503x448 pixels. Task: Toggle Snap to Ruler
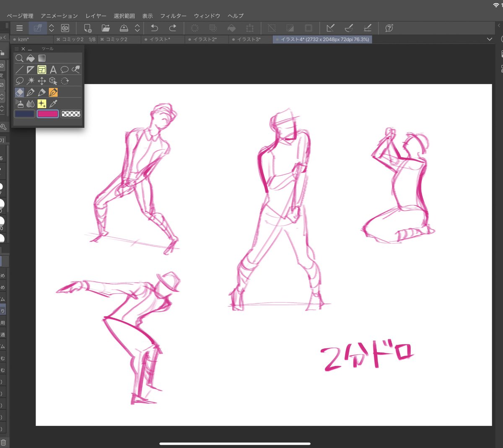330,28
